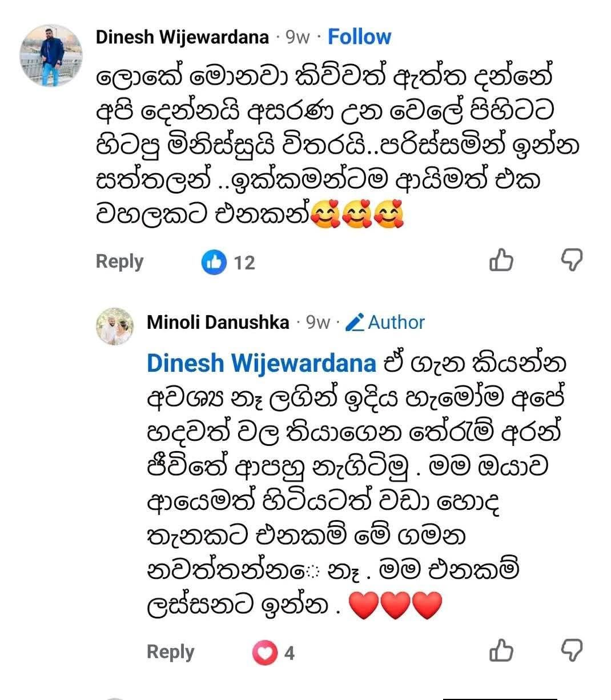The width and height of the screenshot is (611, 700).
Task: Thumbs down Minoli Danushka's reply
Action: (x=571, y=650)
